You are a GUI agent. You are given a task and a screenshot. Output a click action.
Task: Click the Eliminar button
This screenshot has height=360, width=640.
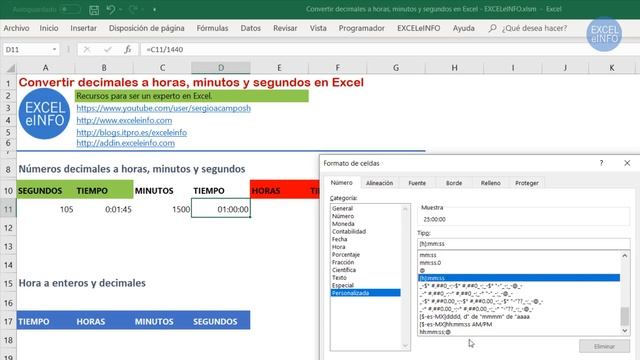(604, 346)
